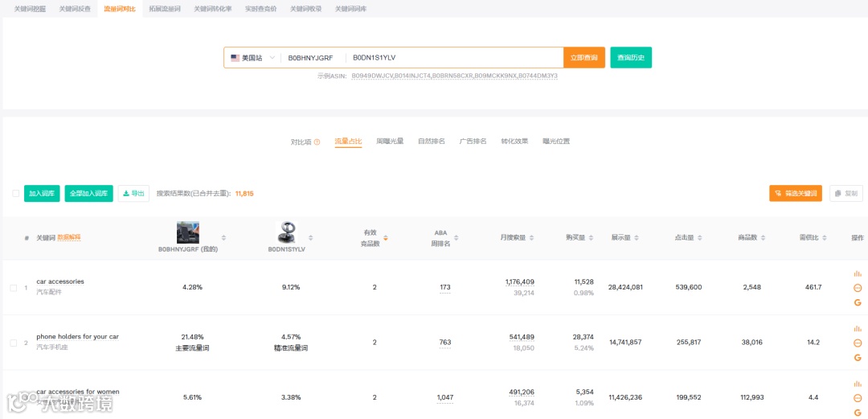Screen dimensions: 868x419
Task: Open 关键词收录 tab
Action: [x=305, y=9]
